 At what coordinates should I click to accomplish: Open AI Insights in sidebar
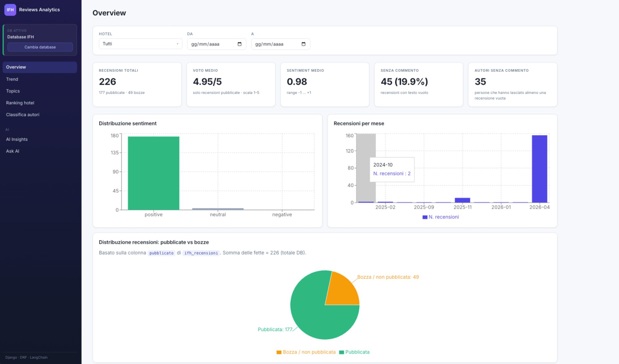click(x=40, y=139)
